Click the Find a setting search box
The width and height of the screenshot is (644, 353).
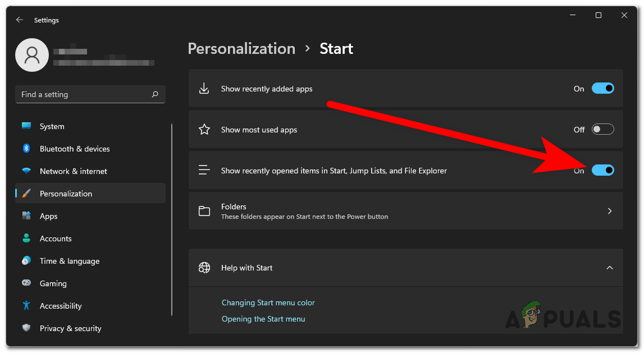tap(84, 94)
